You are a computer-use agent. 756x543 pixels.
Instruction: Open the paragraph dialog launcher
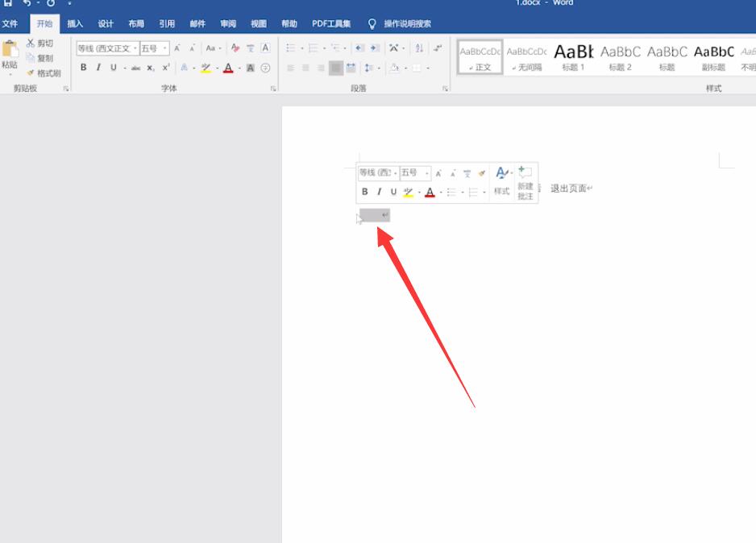click(x=445, y=88)
